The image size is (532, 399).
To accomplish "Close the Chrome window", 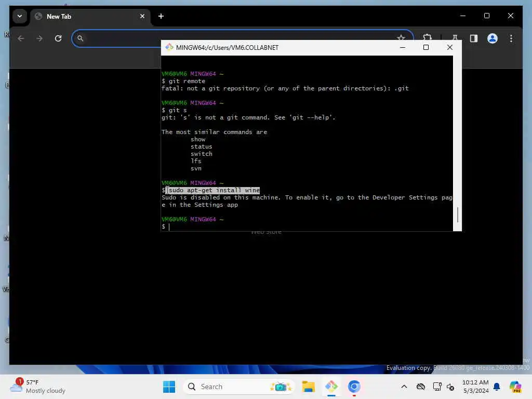I will click(x=510, y=16).
